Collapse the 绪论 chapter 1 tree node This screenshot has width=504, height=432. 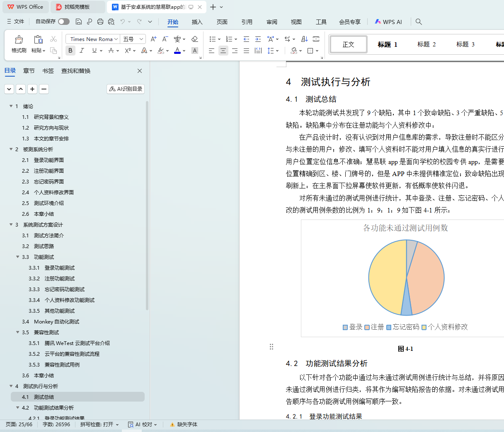click(x=11, y=106)
